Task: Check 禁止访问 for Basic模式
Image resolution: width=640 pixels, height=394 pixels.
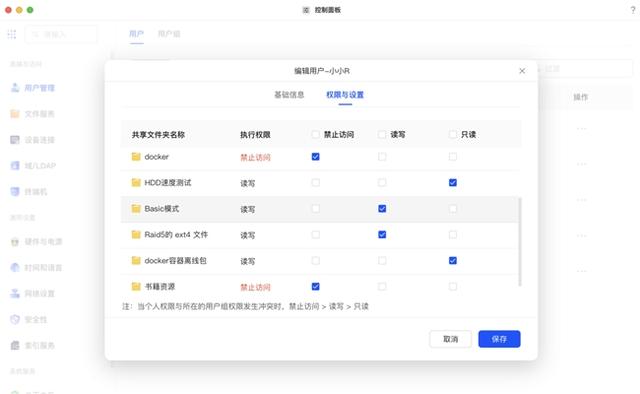Action: click(316, 209)
